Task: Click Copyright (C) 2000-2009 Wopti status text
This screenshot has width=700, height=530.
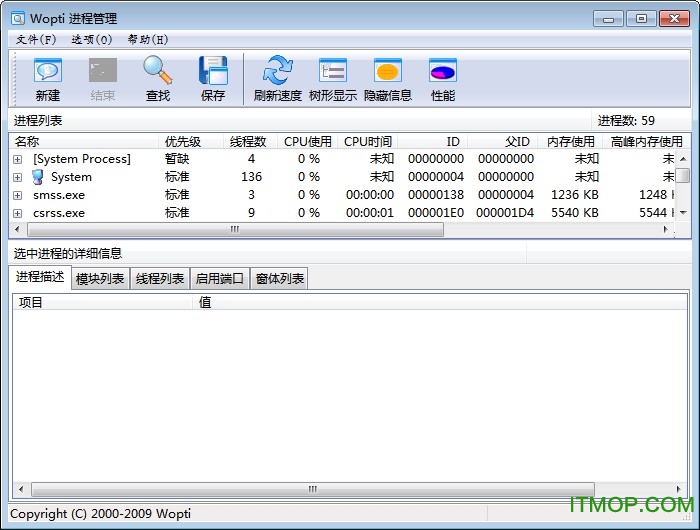Action: click(100, 514)
